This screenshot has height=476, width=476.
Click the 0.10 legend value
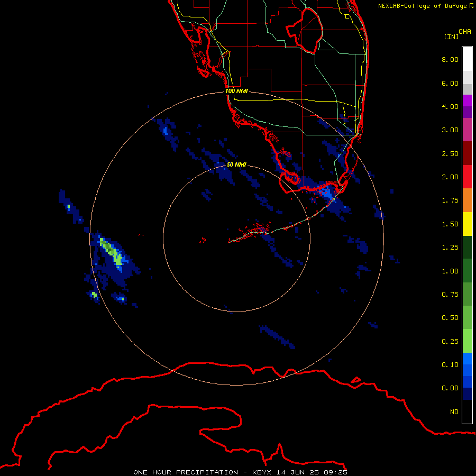[450, 365]
